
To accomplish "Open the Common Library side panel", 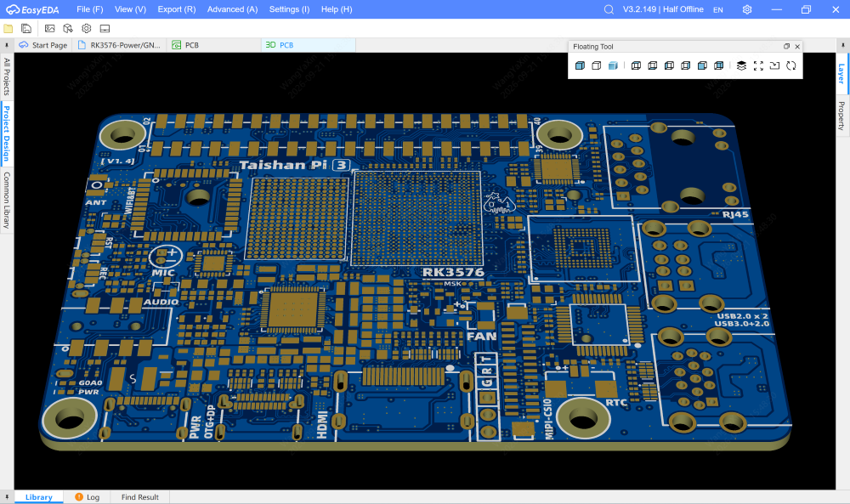I will pyautogui.click(x=7, y=200).
